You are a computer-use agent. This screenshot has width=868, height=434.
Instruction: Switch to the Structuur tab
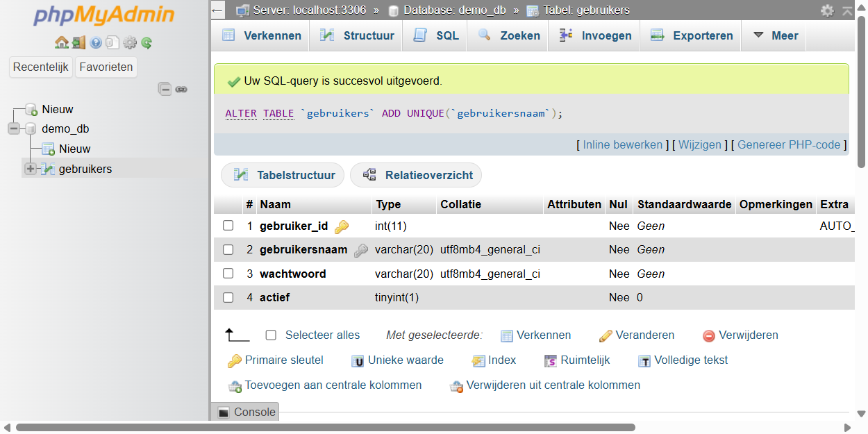click(x=357, y=35)
